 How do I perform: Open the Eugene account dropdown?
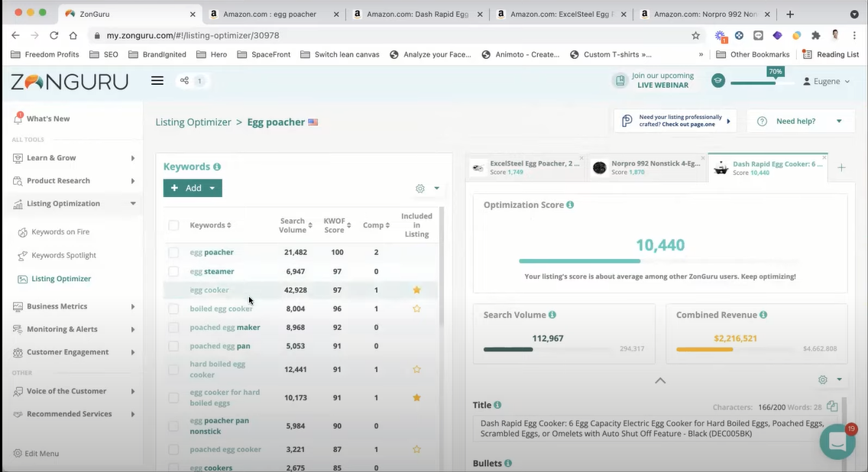(x=826, y=82)
